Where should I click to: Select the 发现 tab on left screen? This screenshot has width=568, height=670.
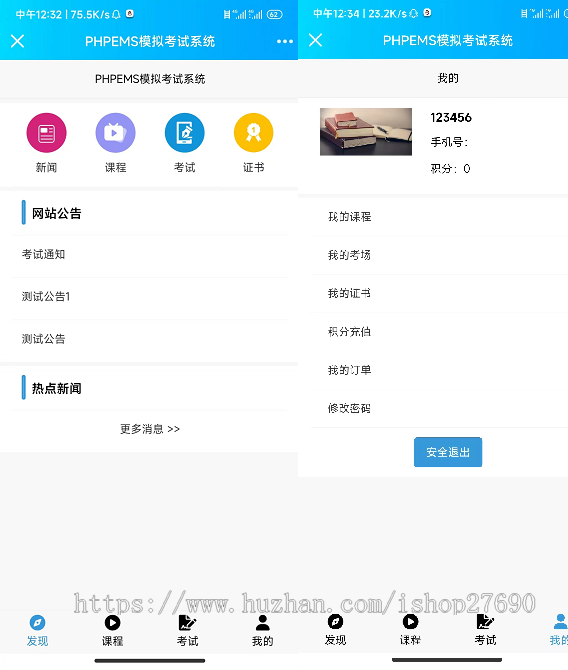coord(37,631)
